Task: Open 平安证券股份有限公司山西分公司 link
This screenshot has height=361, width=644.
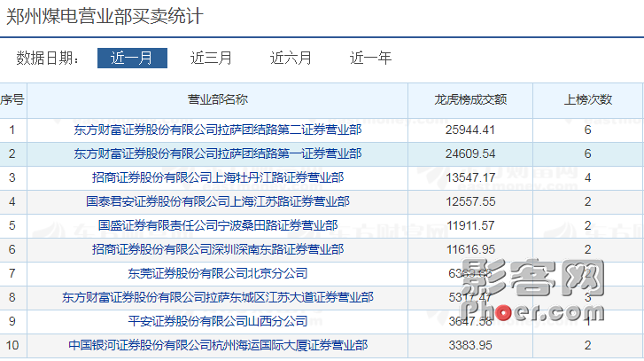Action: (218, 321)
